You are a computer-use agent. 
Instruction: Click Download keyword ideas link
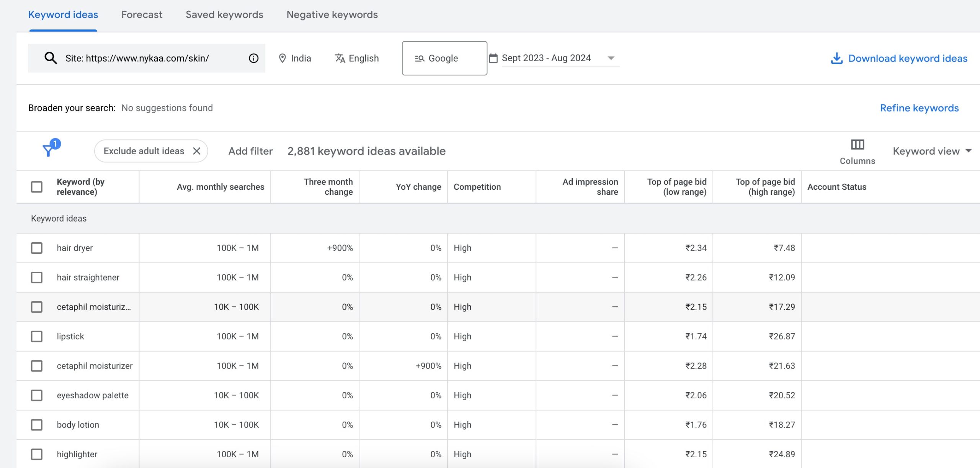tap(908, 58)
